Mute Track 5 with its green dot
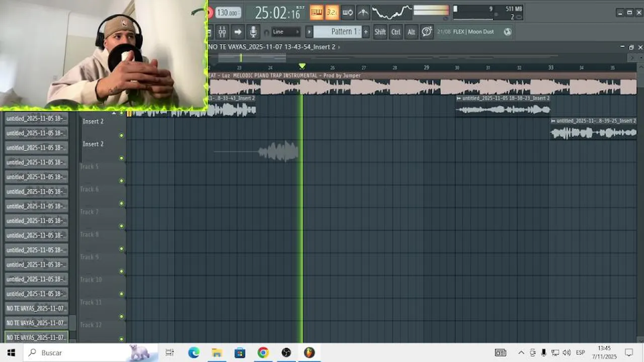Viewport: 644px width, 362px height. [121, 181]
